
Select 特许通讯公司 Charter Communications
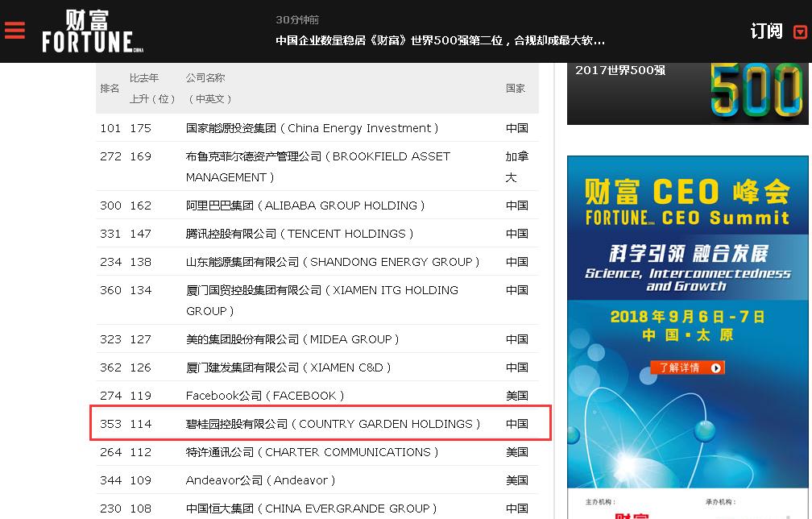click(x=313, y=452)
